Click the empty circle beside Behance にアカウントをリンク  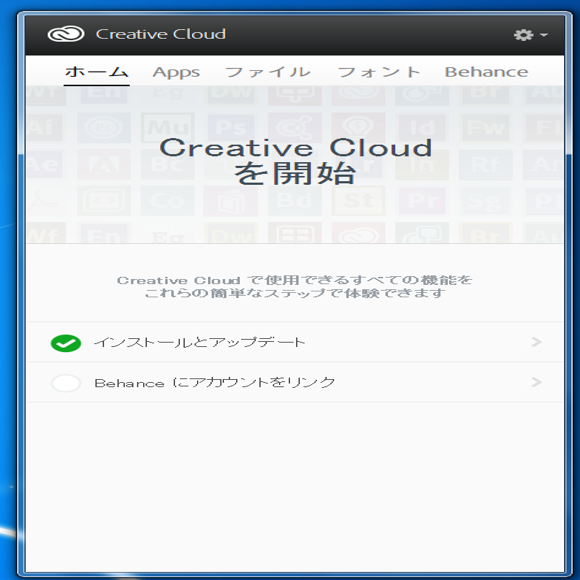tap(66, 383)
